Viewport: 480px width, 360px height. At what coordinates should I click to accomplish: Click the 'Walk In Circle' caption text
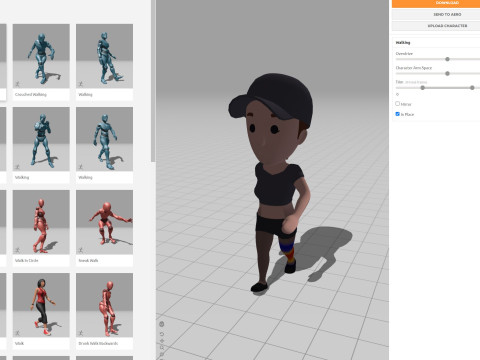27,260
